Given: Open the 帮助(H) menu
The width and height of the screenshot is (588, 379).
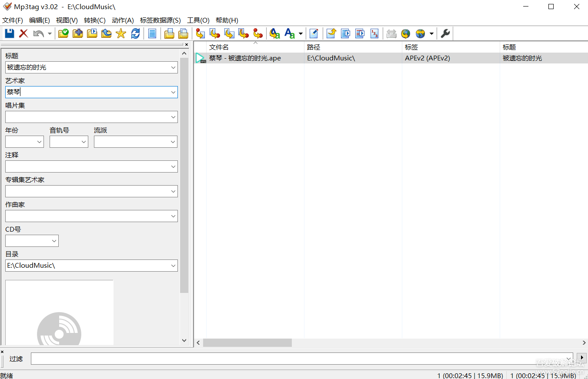Looking at the screenshot, I should click(x=227, y=20).
